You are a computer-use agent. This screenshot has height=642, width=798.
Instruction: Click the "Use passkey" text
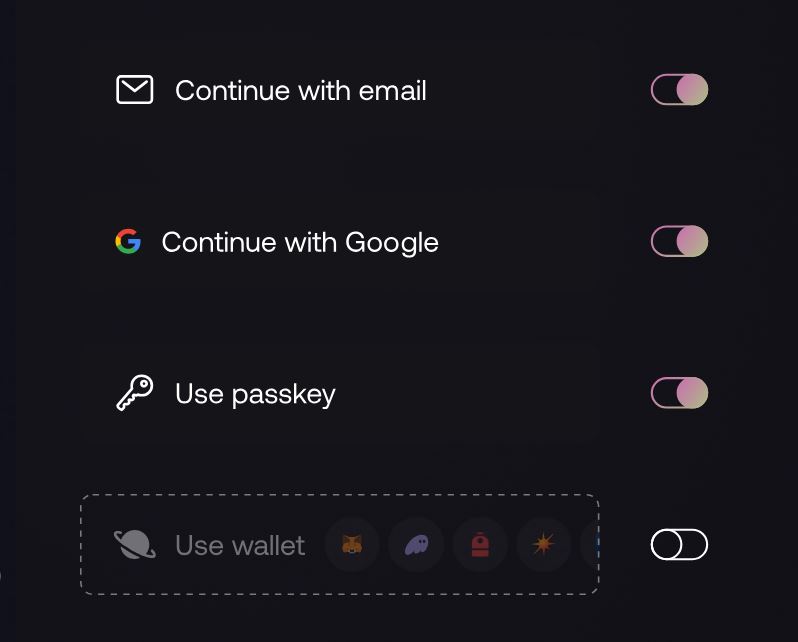pos(255,394)
